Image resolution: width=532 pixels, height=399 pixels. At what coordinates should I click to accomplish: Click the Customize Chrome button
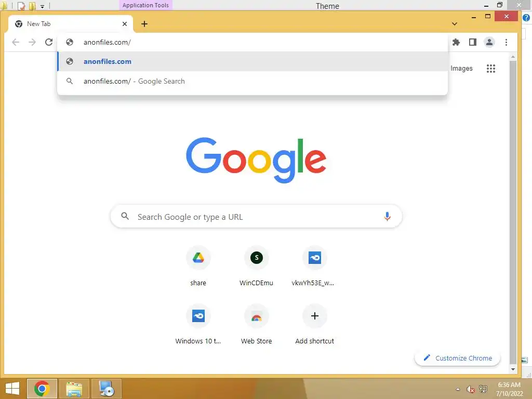pos(457,358)
